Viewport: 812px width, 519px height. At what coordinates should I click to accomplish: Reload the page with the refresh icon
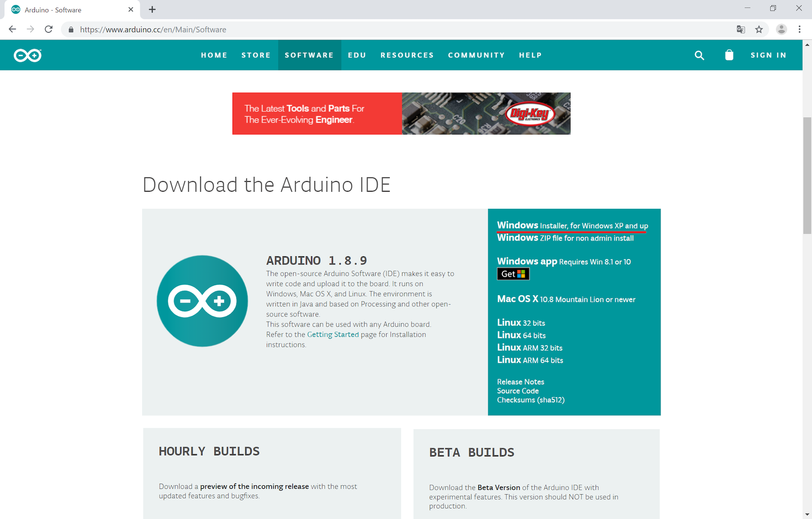point(49,29)
